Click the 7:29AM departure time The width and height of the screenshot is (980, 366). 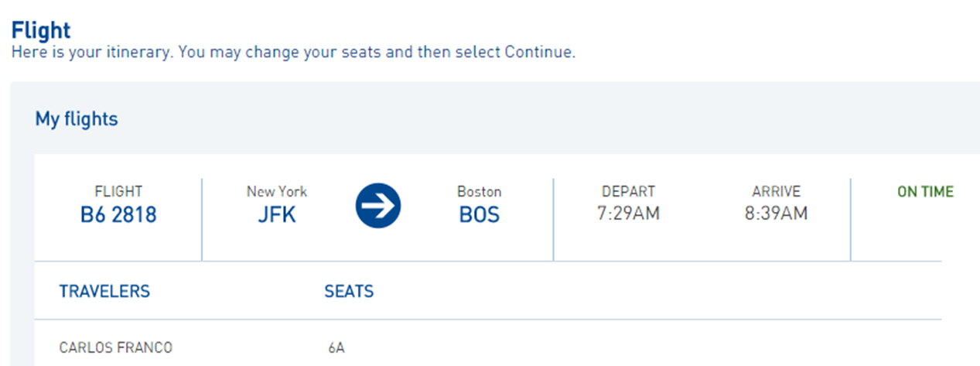[628, 214]
